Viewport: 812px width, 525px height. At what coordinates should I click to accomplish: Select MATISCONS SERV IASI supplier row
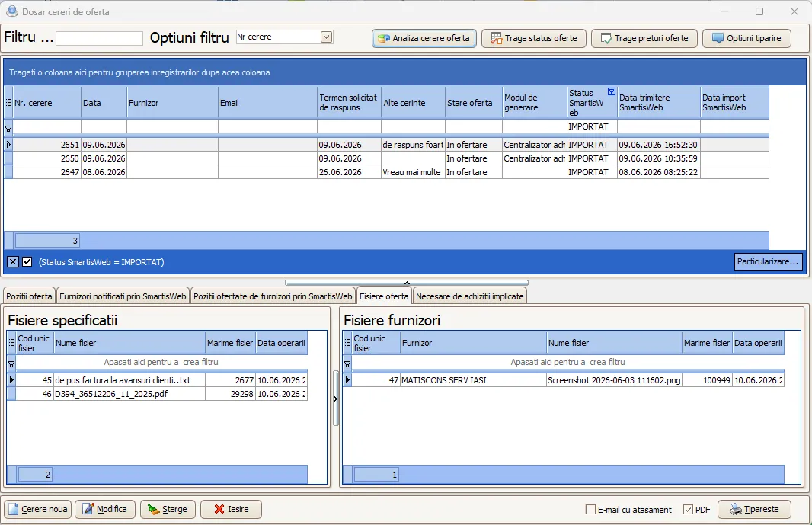[564, 380]
